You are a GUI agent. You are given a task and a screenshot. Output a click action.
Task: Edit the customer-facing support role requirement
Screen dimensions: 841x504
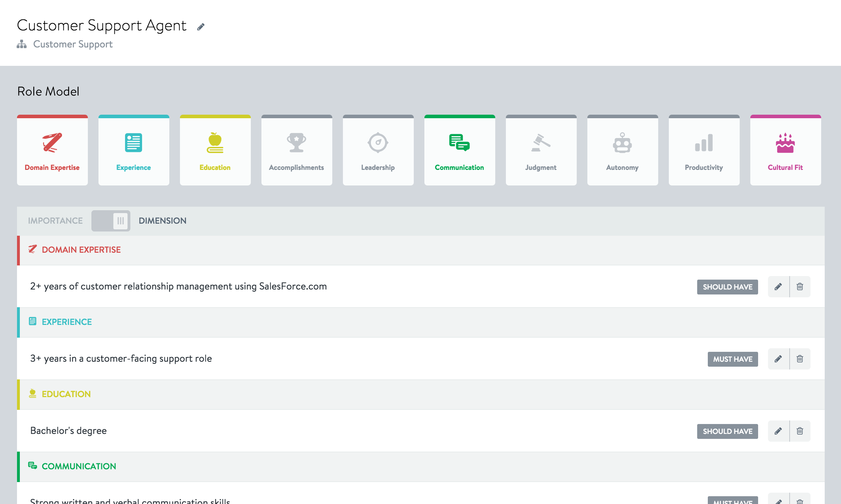[x=778, y=359]
